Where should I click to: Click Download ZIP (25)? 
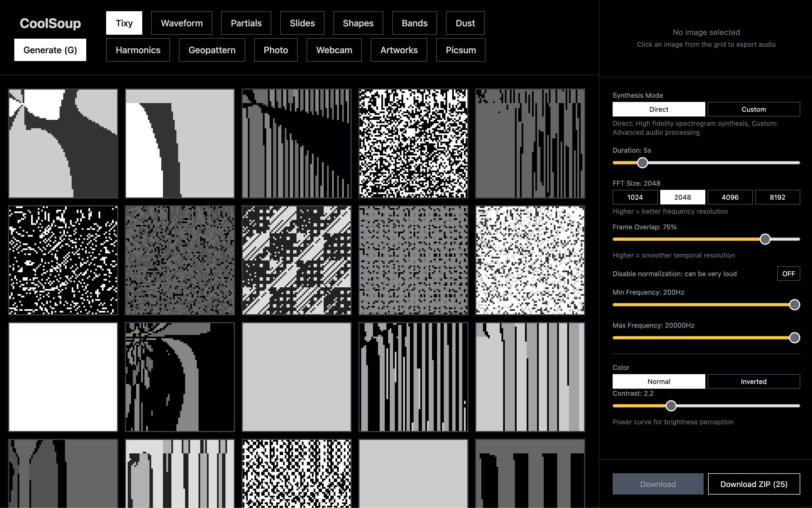(x=754, y=484)
